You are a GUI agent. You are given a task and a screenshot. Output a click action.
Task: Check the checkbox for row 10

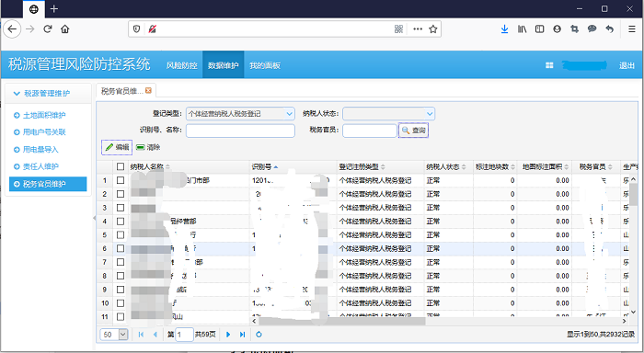[x=121, y=303]
